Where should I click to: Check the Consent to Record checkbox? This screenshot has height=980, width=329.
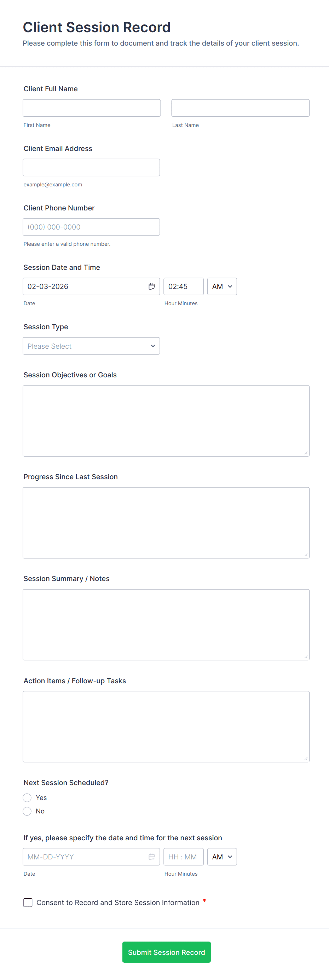28,903
